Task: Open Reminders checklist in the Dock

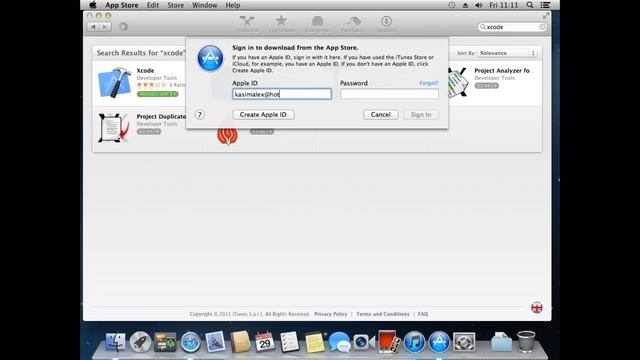Action: [x=289, y=342]
